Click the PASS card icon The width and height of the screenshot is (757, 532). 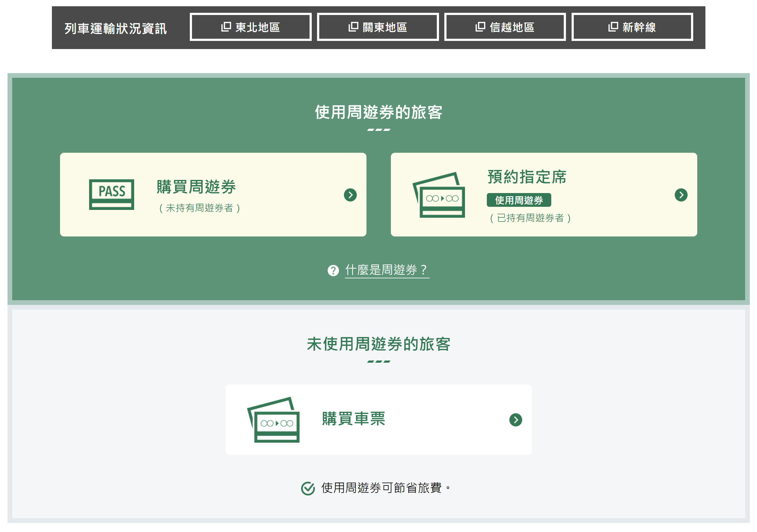tap(111, 194)
